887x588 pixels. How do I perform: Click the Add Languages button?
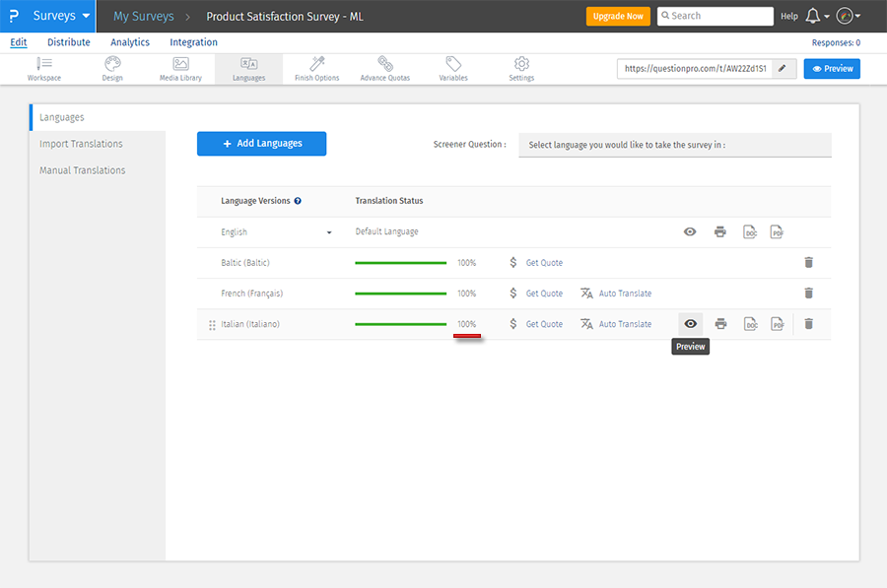tap(261, 144)
